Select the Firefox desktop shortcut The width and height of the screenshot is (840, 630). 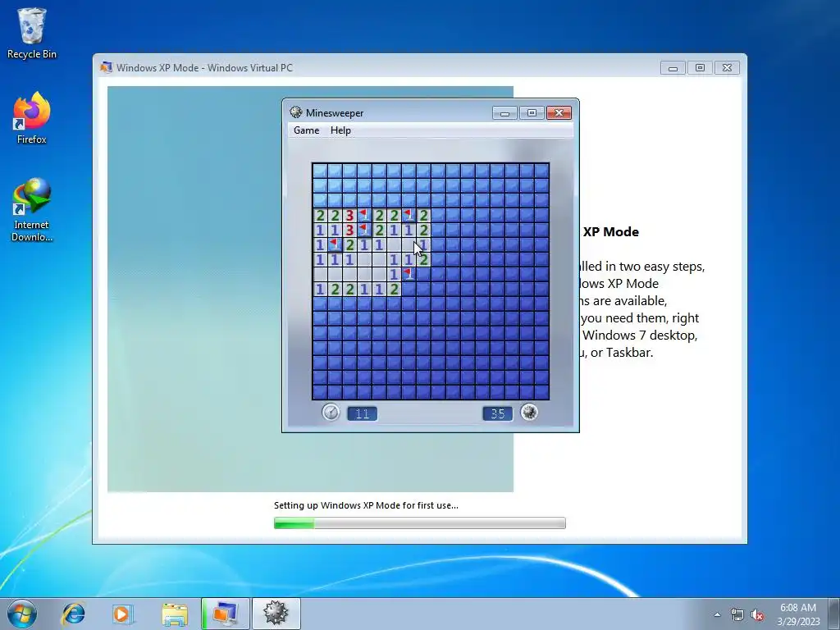click(x=32, y=118)
